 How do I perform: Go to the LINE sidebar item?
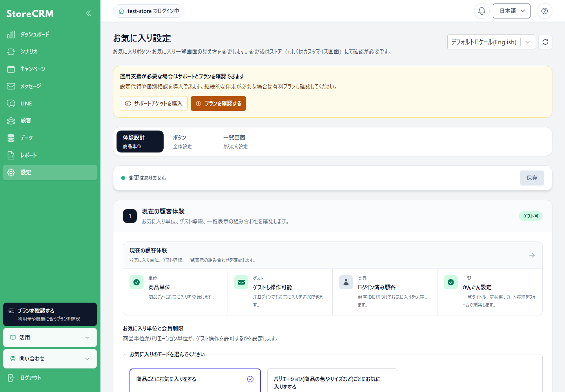coord(50,103)
